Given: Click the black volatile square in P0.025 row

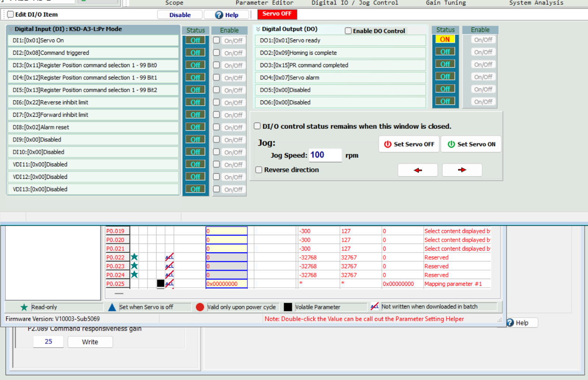Looking at the screenshot, I should point(161,283).
